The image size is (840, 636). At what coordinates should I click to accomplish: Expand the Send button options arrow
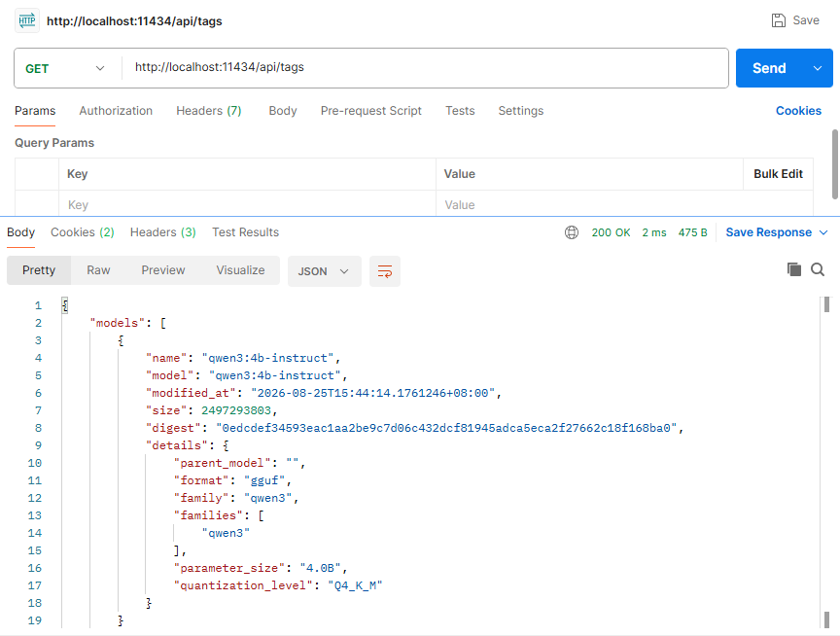click(x=818, y=68)
